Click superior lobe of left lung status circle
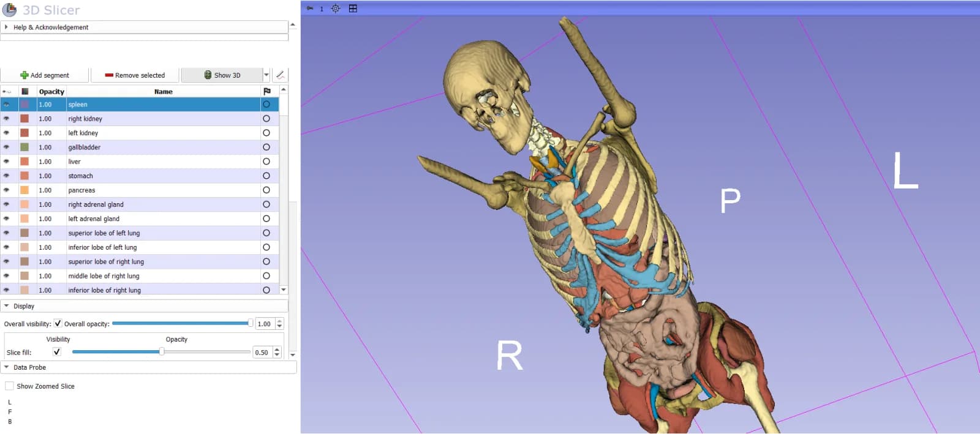 266,233
